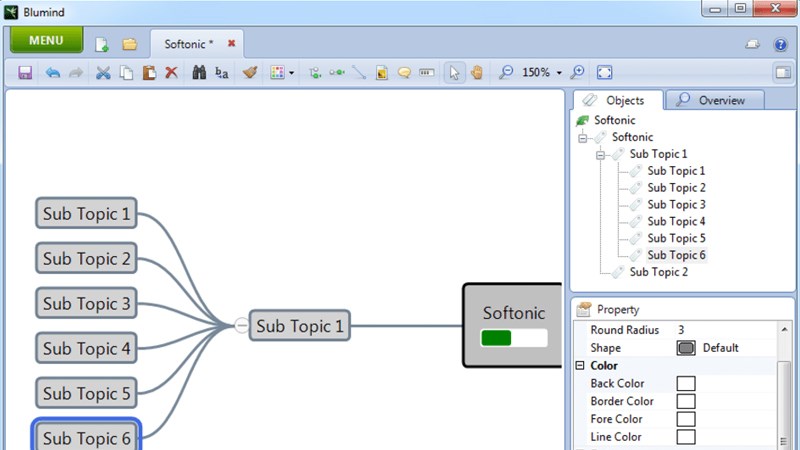Viewport: 800px width, 450px height.
Task: Select Sub Topic 5 in objects tree
Action: coord(676,238)
